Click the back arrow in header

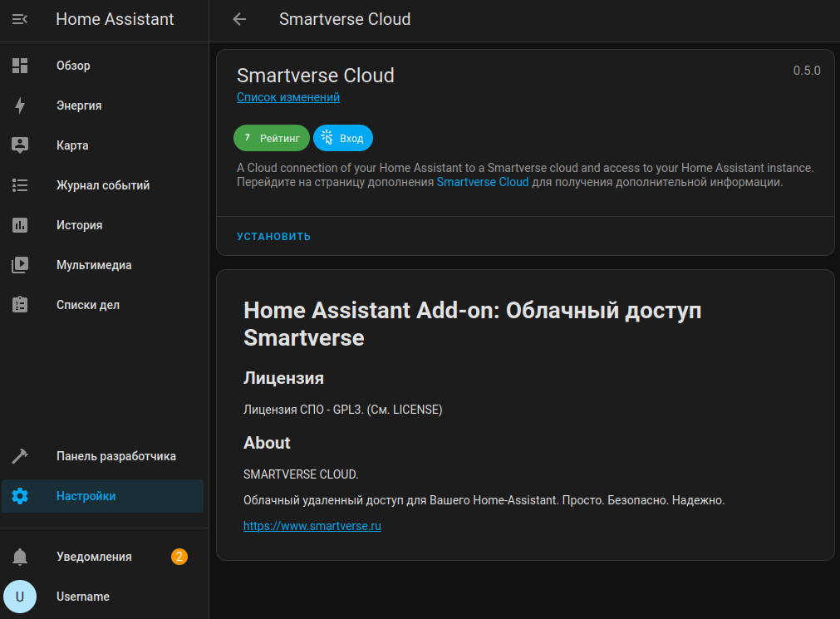239,19
